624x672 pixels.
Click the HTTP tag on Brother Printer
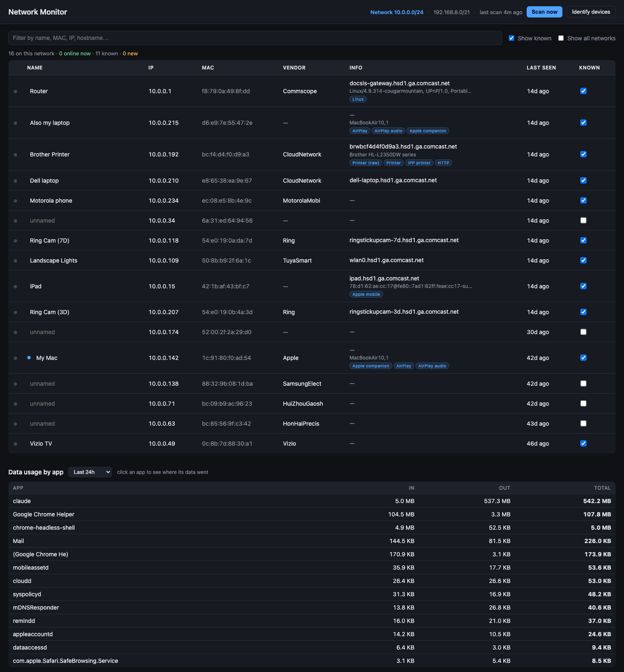pyautogui.click(x=443, y=163)
